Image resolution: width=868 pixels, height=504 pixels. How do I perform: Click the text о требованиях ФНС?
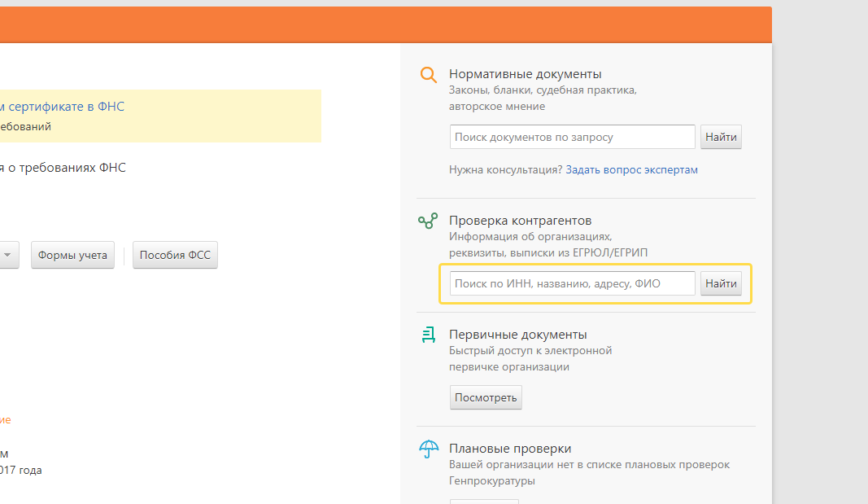click(67, 168)
